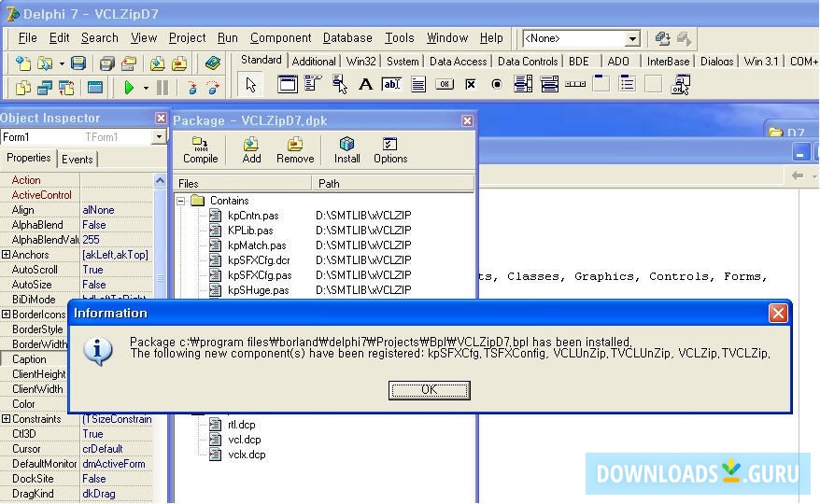
Task: Expand the BorderIcons property
Action: pos(6,315)
